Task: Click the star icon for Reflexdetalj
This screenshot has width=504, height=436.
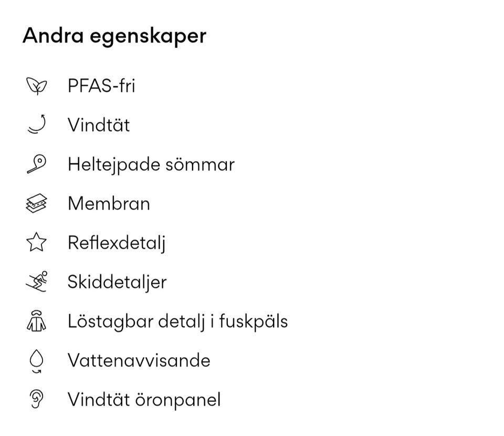Action: (36, 243)
